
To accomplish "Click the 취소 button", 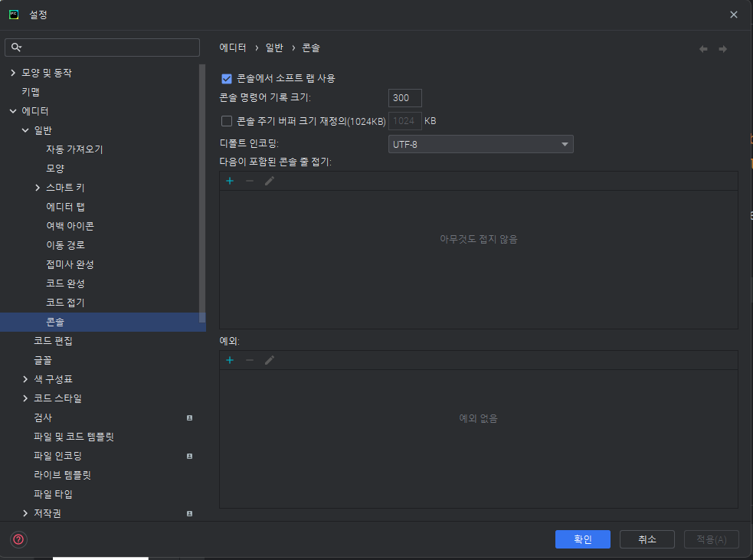I will click(647, 539).
